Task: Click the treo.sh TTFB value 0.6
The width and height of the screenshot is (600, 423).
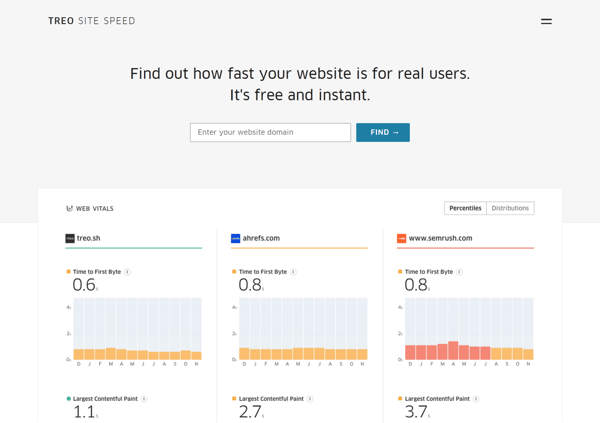Action: pos(84,285)
